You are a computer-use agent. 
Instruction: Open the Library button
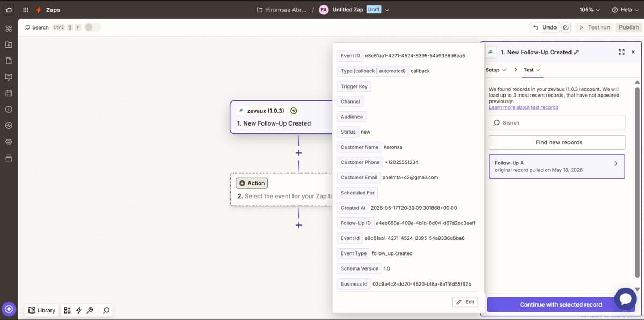coord(42,310)
